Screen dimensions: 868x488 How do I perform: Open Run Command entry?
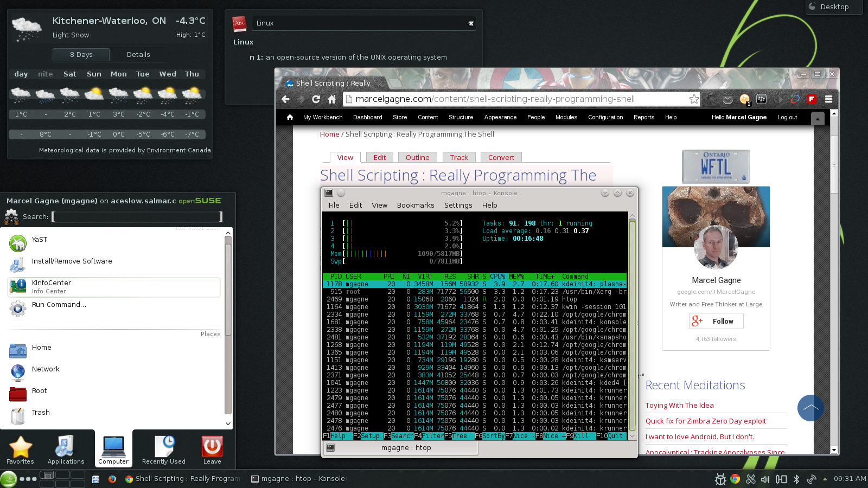[115, 309]
